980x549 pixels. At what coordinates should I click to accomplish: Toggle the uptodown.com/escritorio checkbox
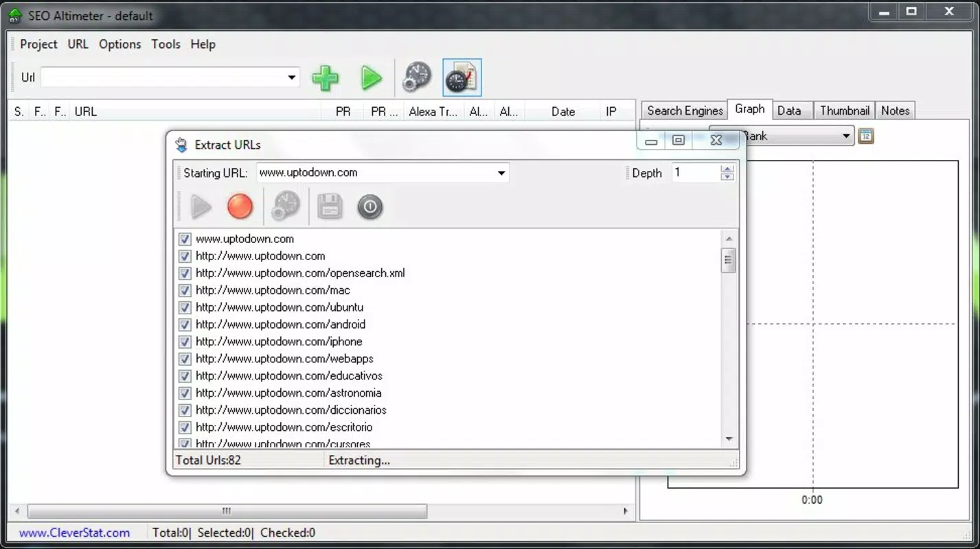[185, 428]
